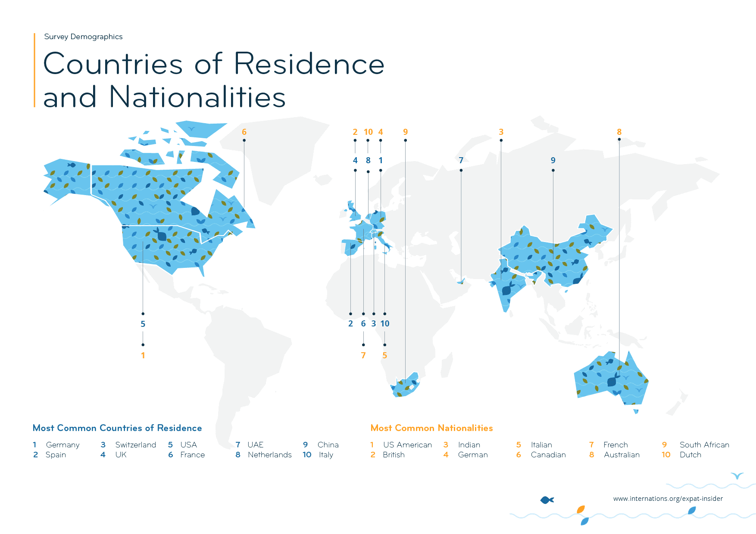756x534 pixels.
Task: Click orange marker 6 above Canada
Action: tap(244, 132)
